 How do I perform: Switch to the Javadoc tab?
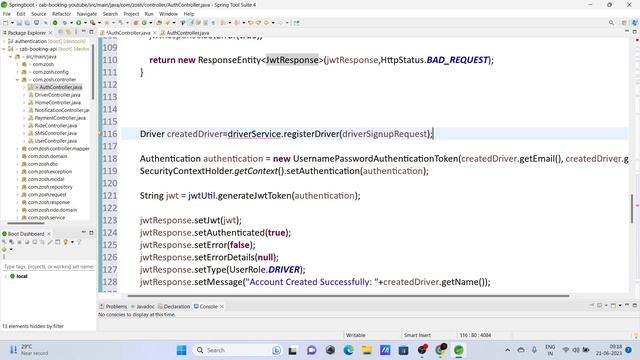(x=142, y=307)
